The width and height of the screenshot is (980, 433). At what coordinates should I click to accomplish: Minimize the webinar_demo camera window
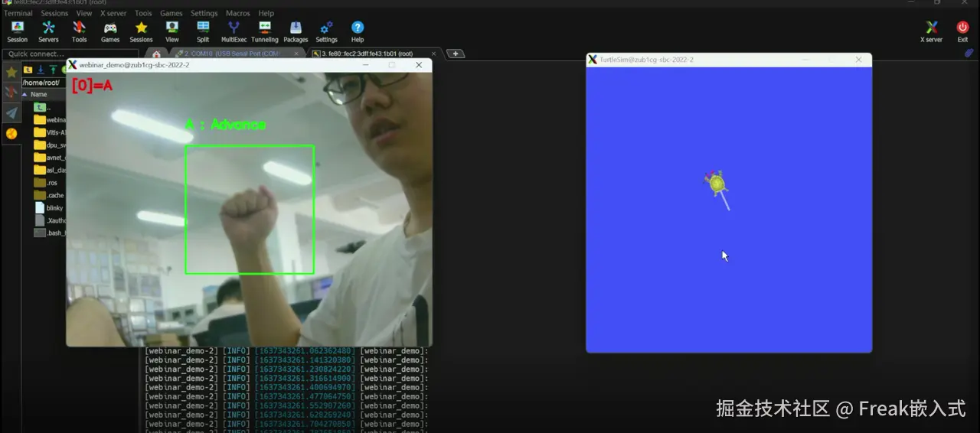pos(366,65)
